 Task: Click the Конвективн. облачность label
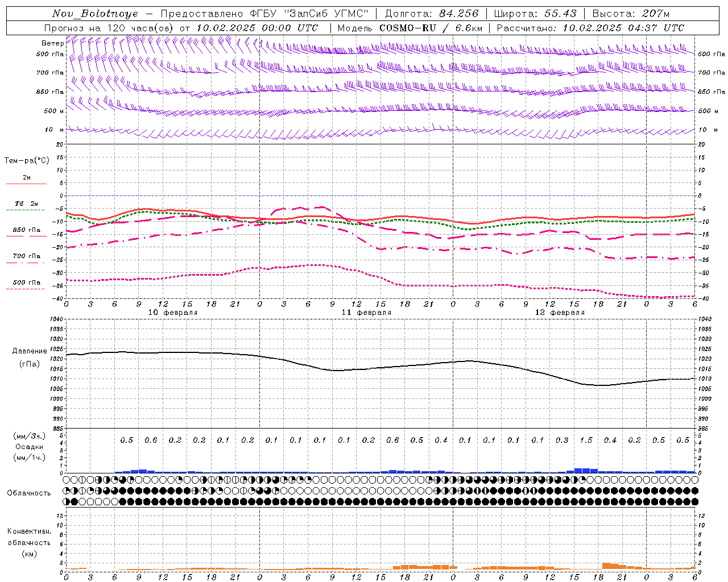pyautogui.click(x=30, y=537)
